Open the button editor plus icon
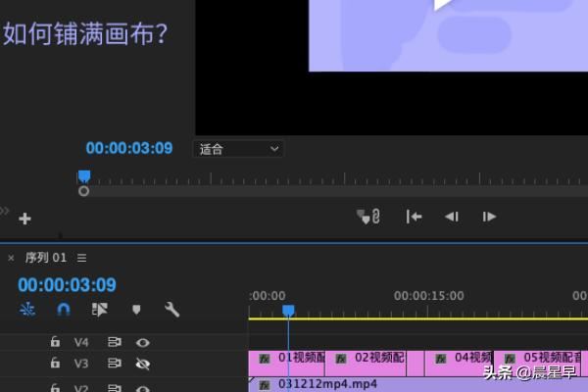 (x=24, y=219)
